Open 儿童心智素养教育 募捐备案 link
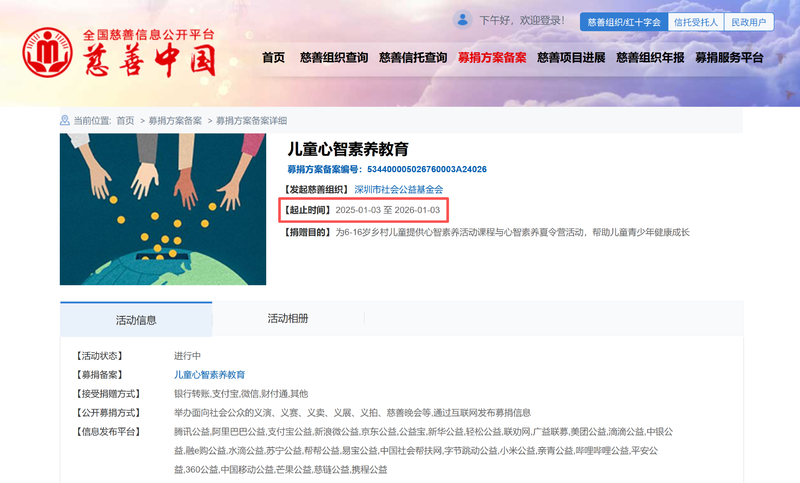This screenshot has height=483, width=800. click(x=209, y=375)
